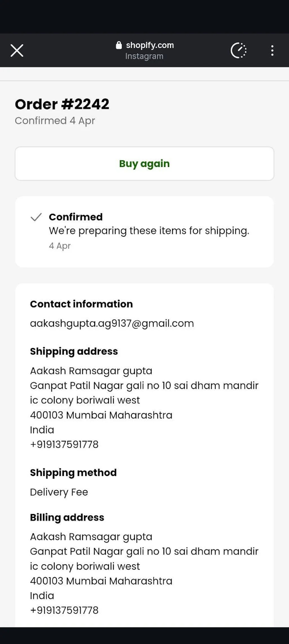Tap the Order #2242 heading

(x=62, y=104)
